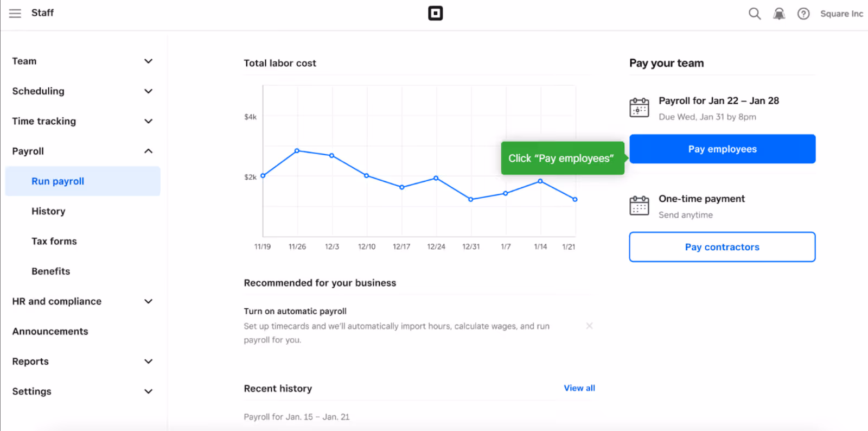Expand the Scheduling section chevron
868x431 pixels.
click(148, 91)
